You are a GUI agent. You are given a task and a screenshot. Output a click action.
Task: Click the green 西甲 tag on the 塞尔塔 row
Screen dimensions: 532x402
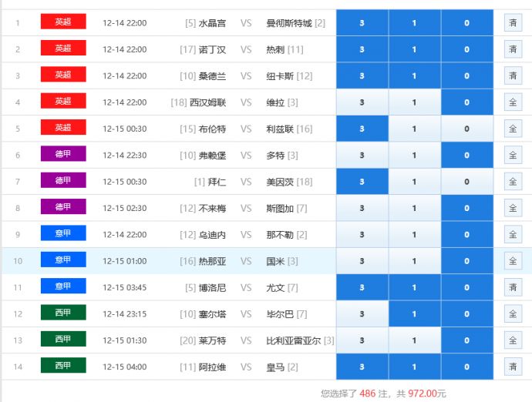pyautogui.click(x=63, y=313)
